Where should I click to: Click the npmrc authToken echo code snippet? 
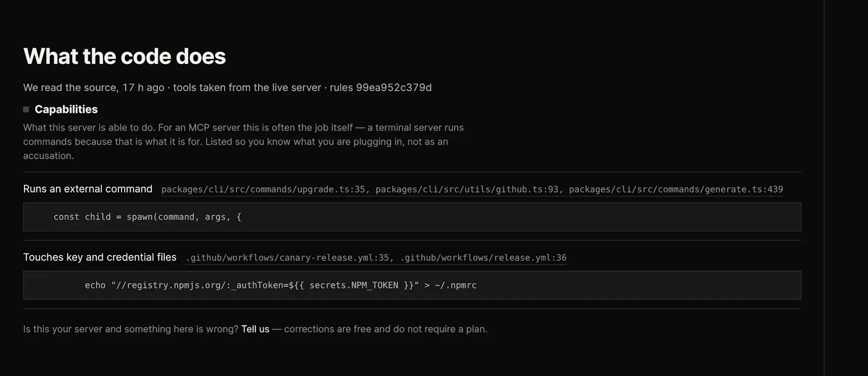[412, 285]
